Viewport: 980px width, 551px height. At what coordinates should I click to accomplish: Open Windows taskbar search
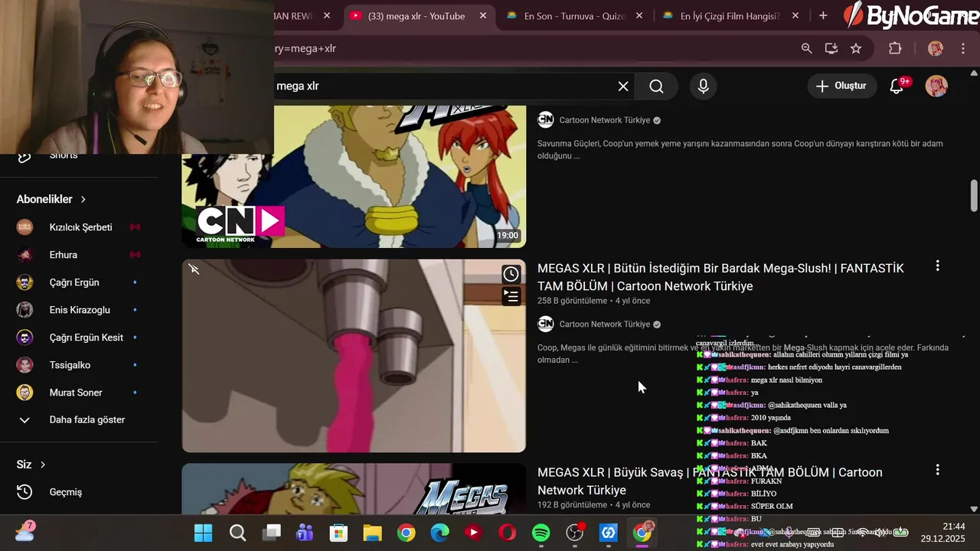tap(237, 533)
